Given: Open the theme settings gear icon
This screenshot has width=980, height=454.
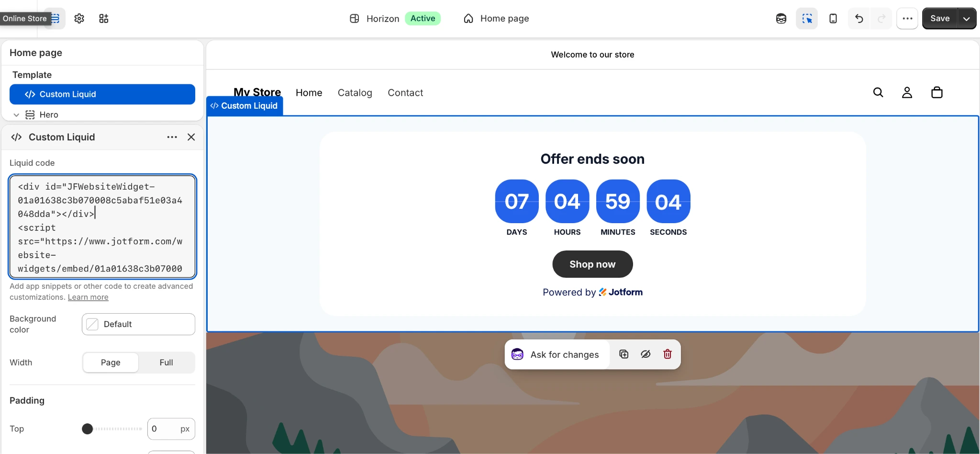Looking at the screenshot, I should [79, 19].
